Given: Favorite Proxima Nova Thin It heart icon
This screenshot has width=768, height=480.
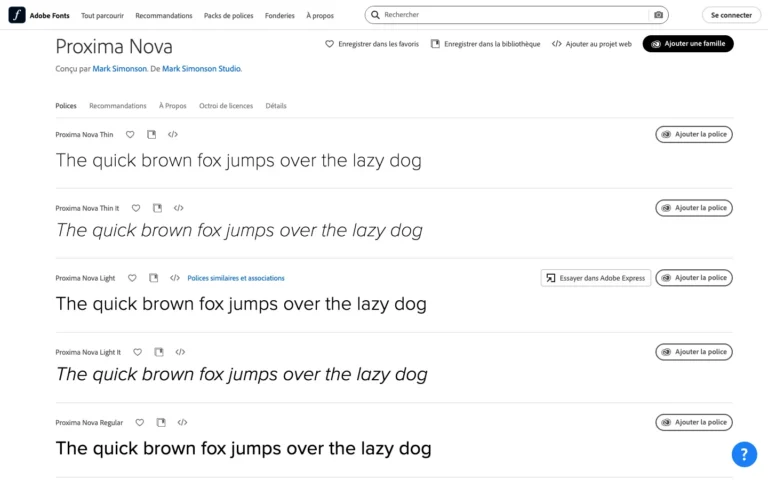Looking at the screenshot, I should click(136, 208).
